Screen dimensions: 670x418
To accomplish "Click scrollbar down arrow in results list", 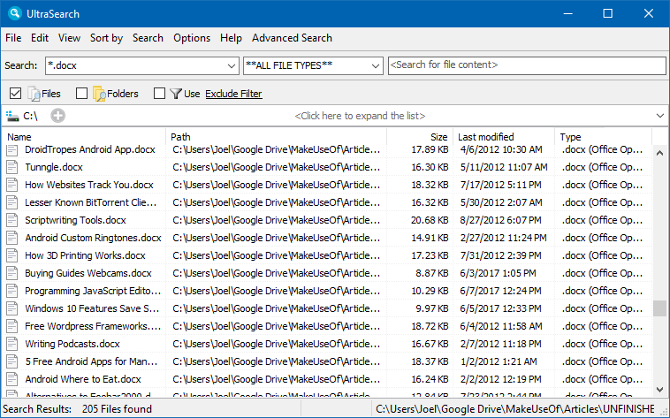I will [660, 389].
